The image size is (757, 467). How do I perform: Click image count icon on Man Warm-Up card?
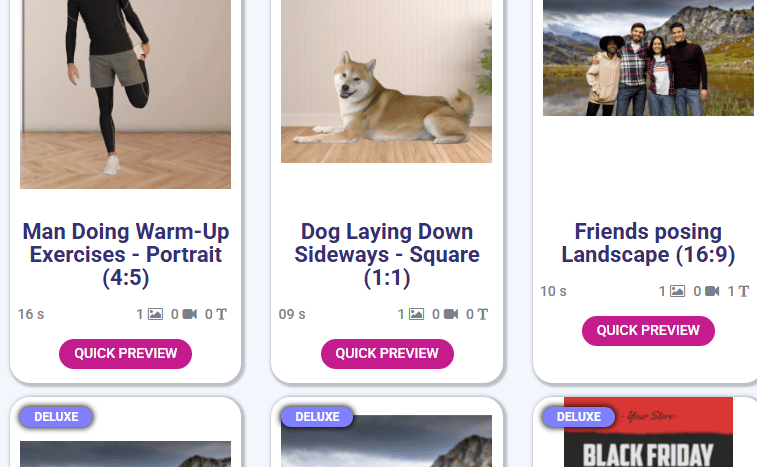click(x=155, y=314)
